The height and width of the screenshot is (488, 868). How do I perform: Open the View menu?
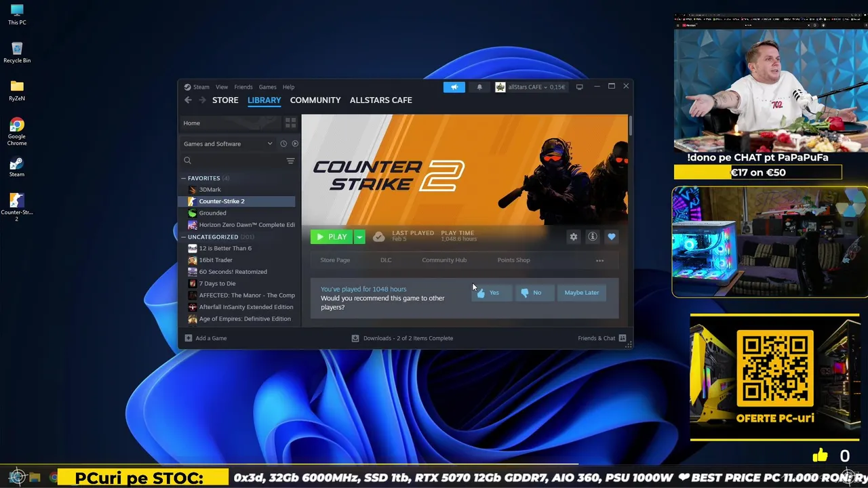click(x=222, y=87)
